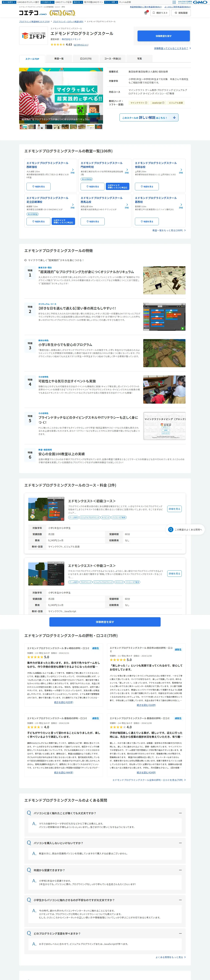Image resolution: width=210 pixels, height=980 pixels.
Task: Click the ゲーム制作 tag under 初級コース
Action: tap(74, 517)
